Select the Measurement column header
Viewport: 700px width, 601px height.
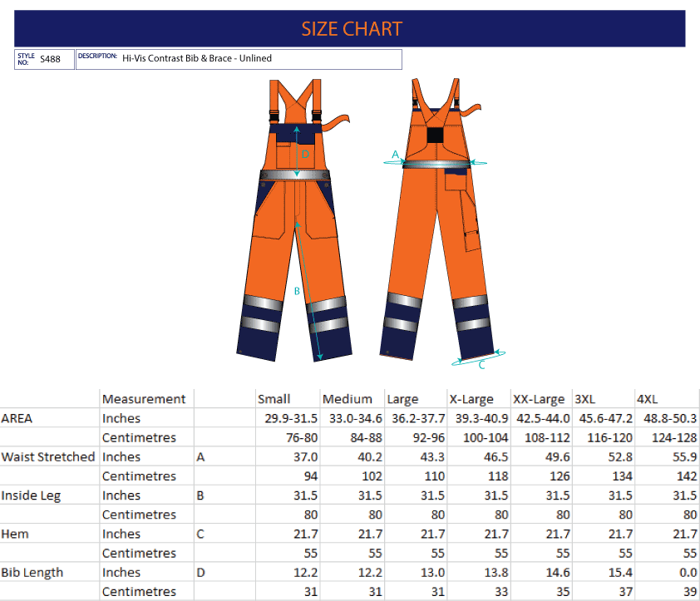(144, 399)
